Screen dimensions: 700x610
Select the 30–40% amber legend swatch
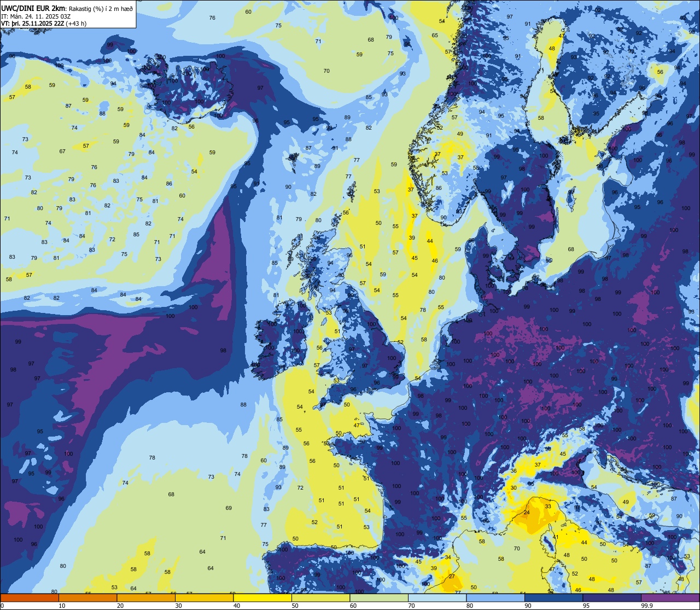[204, 597]
